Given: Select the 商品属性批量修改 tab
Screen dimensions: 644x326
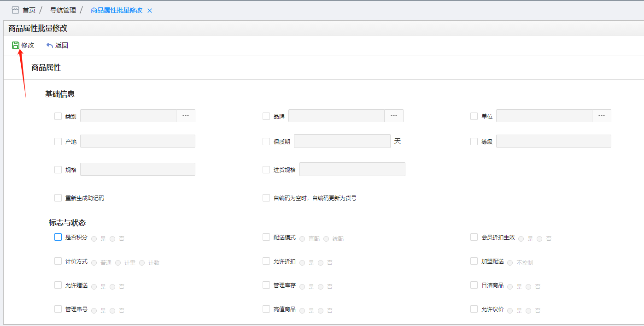Looking at the screenshot, I should pos(117,10).
